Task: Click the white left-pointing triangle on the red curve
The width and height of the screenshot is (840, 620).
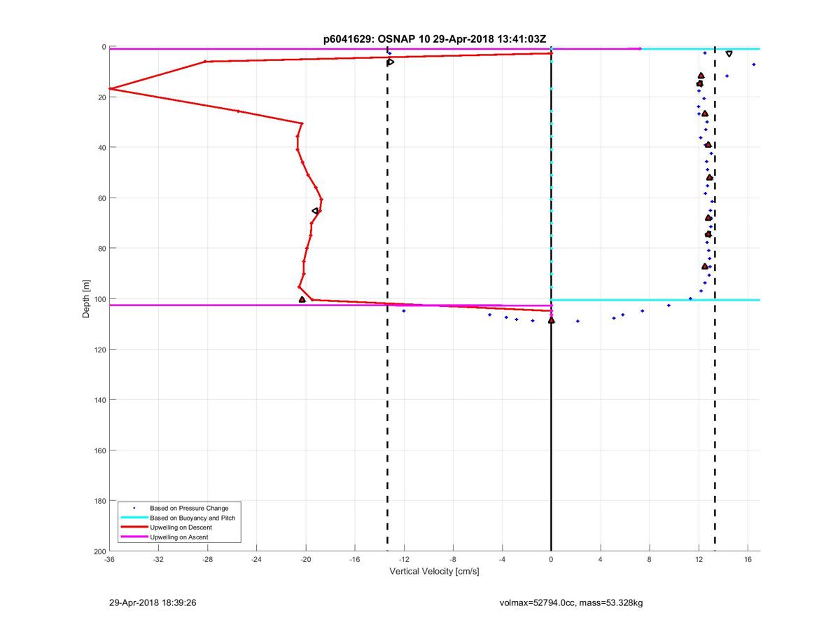Action: 315,211
